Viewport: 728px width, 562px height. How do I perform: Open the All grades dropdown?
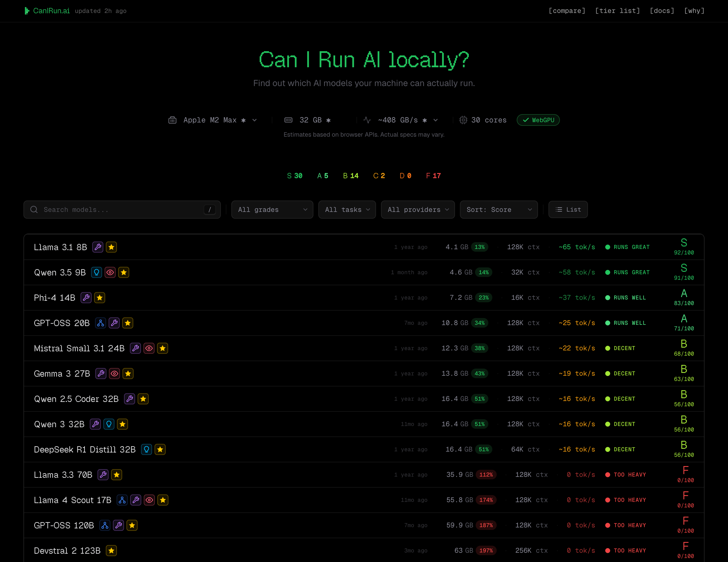272,210
